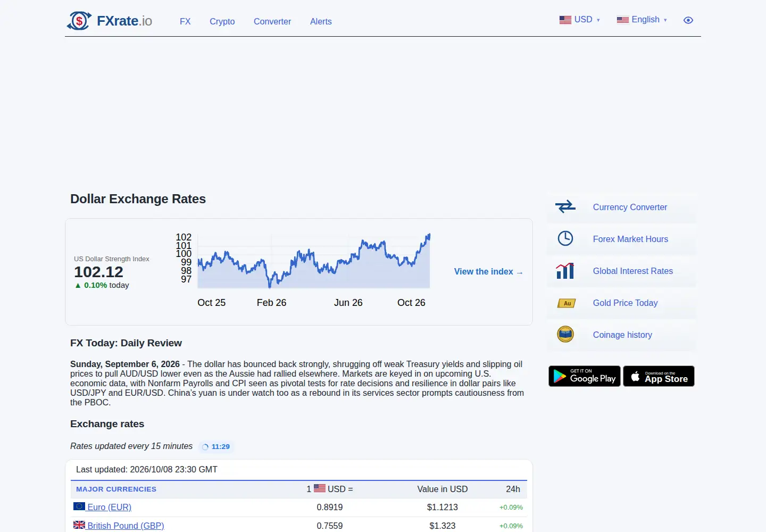Open the App Store download badge
Screen dimensions: 766x532
click(659, 376)
